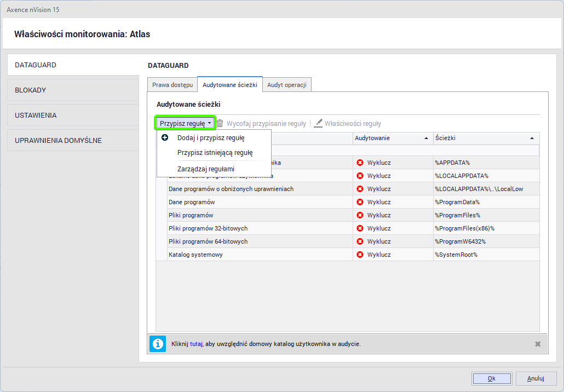Image resolution: width=564 pixels, height=392 pixels.
Task: Click the red exclude icon in the %ProgramData% row
Action: pos(360,202)
